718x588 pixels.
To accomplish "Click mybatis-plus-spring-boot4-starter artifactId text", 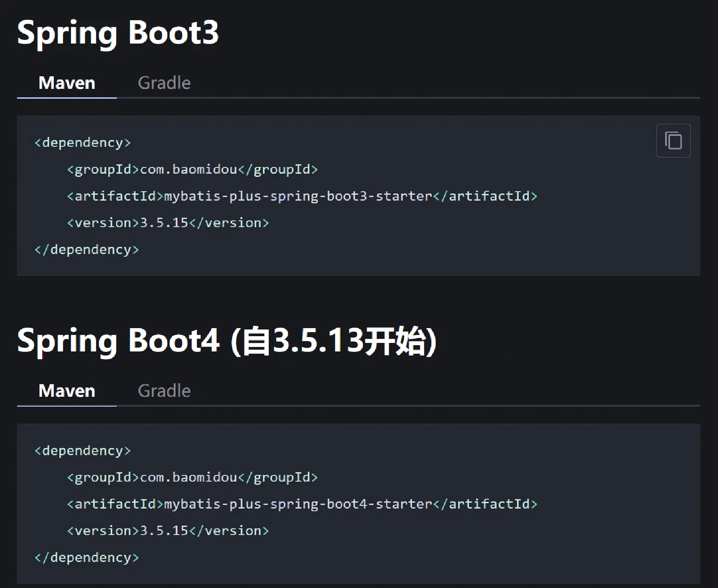I will tap(298, 504).
